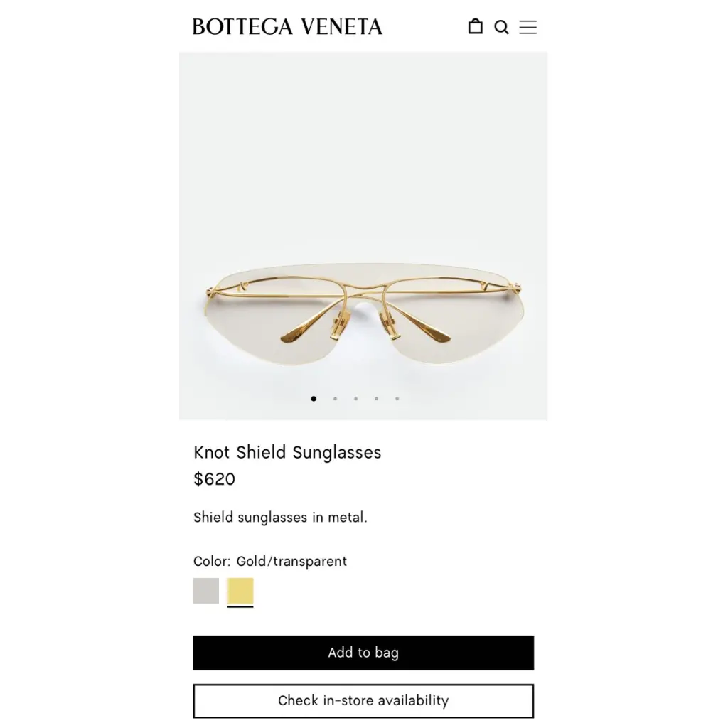Image resolution: width=728 pixels, height=728 pixels.
Task: Open the hamburger menu icon
Action: (x=528, y=27)
